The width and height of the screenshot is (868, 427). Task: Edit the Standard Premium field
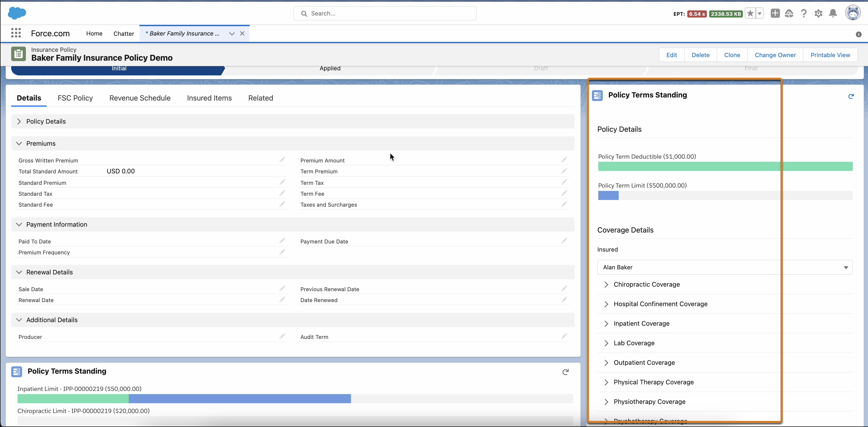[282, 182]
